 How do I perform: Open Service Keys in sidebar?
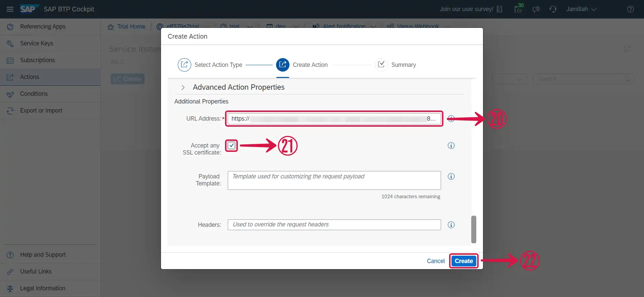tap(50, 43)
